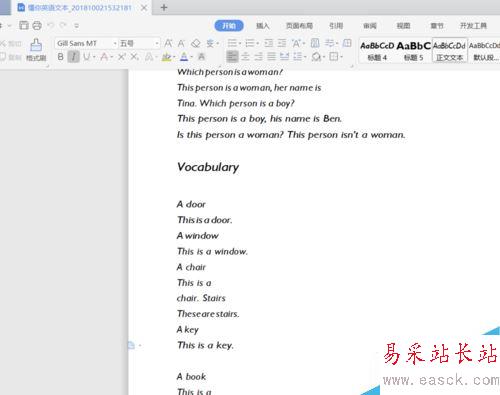Undo the last action

(51, 25)
